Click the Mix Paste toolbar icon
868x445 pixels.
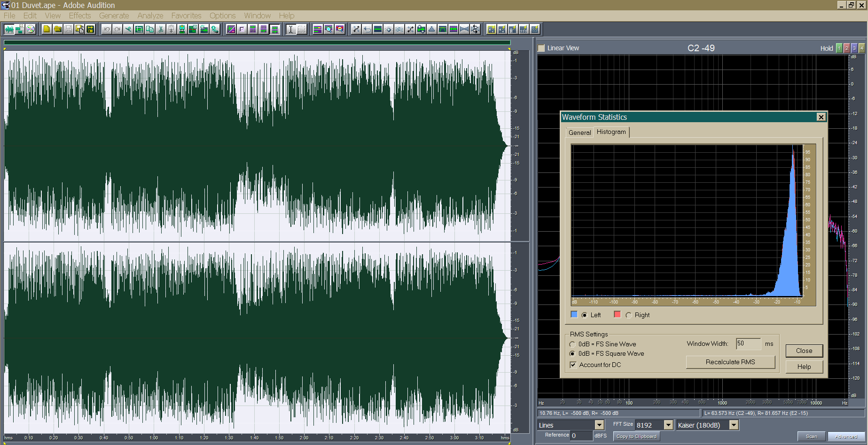(182, 29)
